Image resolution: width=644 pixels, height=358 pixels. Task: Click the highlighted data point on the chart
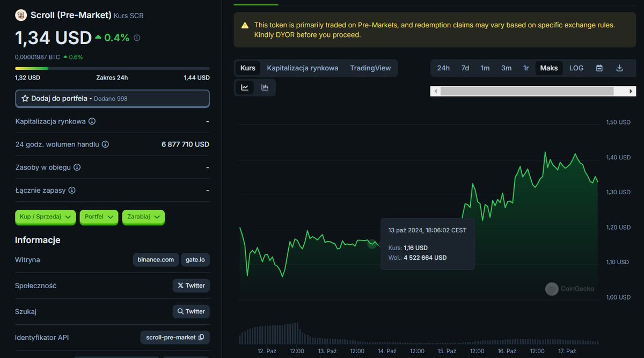(372, 244)
